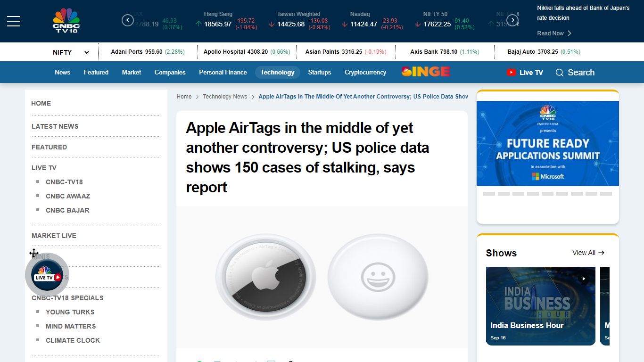Click the Nasdaq index quote
644x362 pixels.
[x=376, y=21]
